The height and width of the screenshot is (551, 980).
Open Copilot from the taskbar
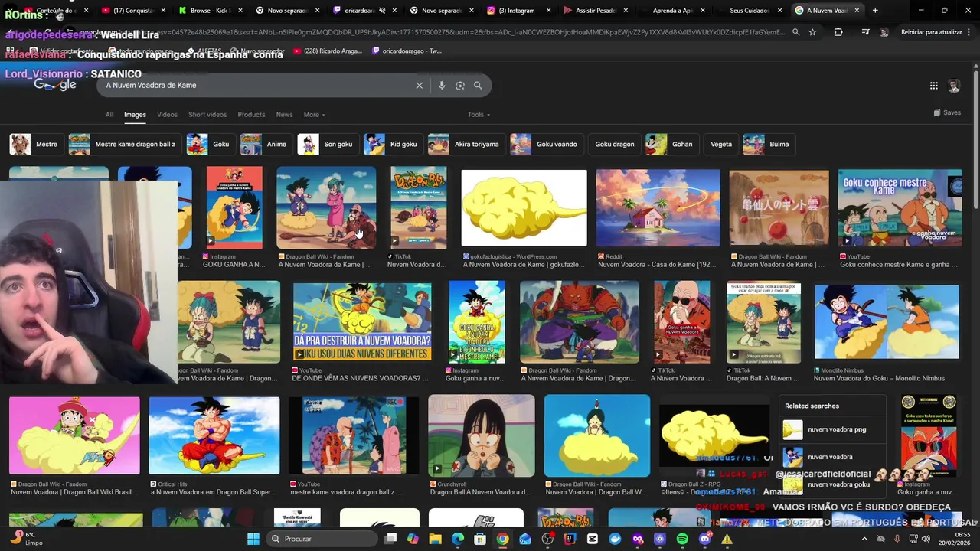(x=413, y=539)
